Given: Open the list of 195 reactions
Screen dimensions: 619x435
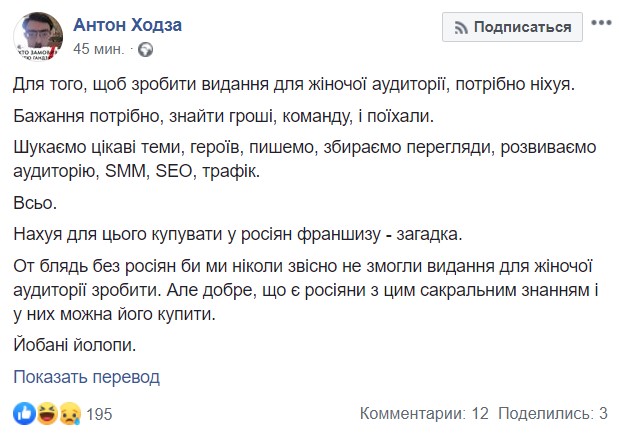Looking at the screenshot, I should tap(102, 413).
